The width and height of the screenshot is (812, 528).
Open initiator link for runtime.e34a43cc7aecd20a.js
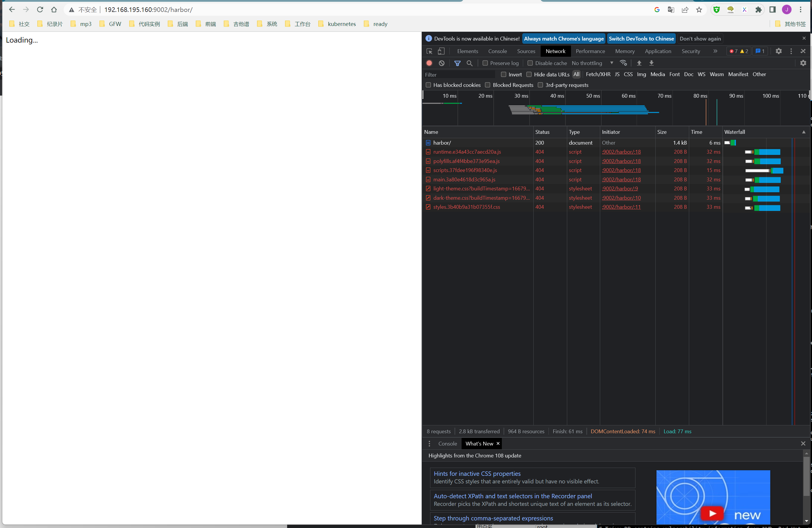(x=621, y=152)
